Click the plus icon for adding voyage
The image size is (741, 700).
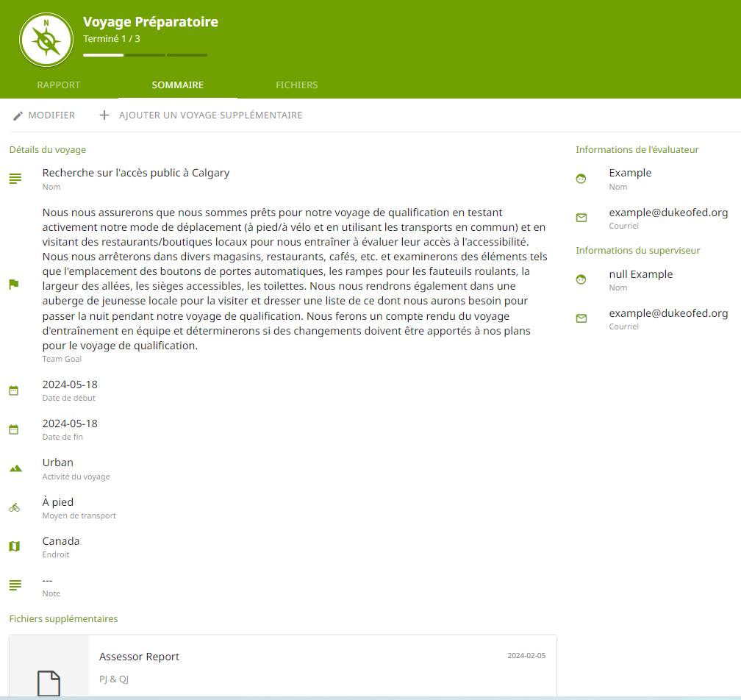coord(104,115)
